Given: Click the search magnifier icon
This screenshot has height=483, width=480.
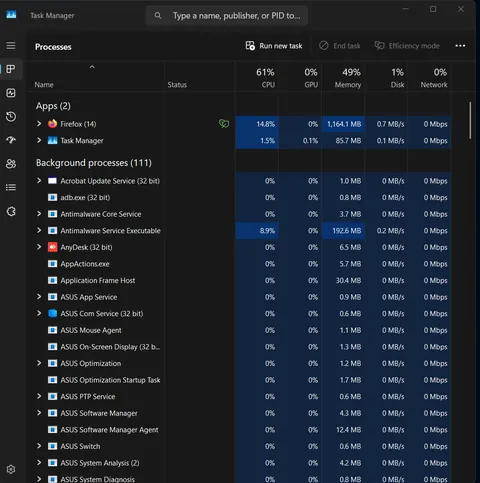Looking at the screenshot, I should [x=158, y=15].
